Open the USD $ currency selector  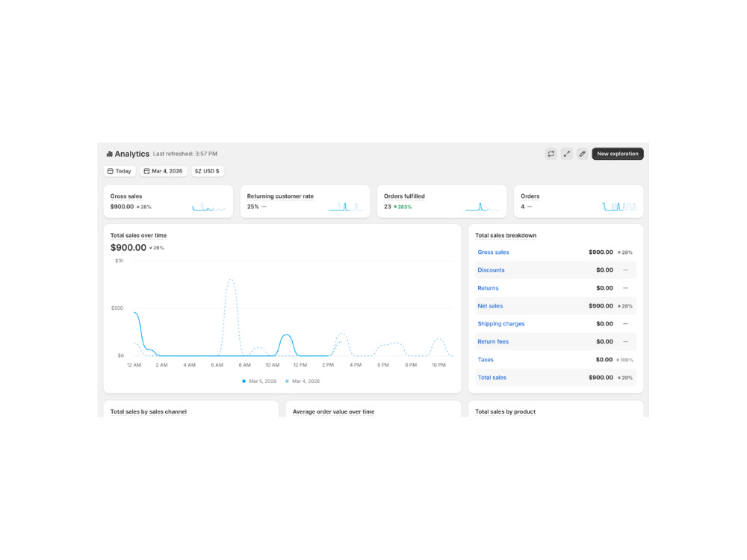pos(207,171)
